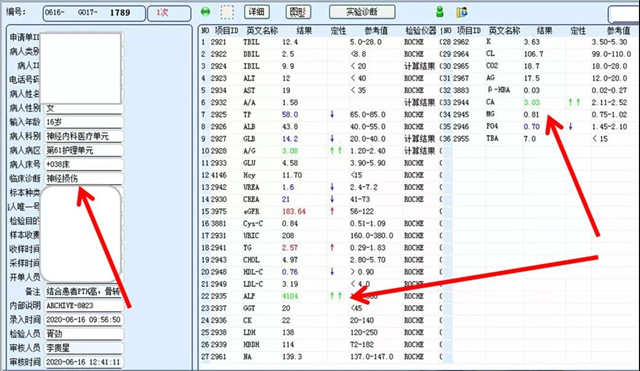The height and width of the screenshot is (371, 640).
Task: Click the Cys-C item name
Action: point(253,224)
